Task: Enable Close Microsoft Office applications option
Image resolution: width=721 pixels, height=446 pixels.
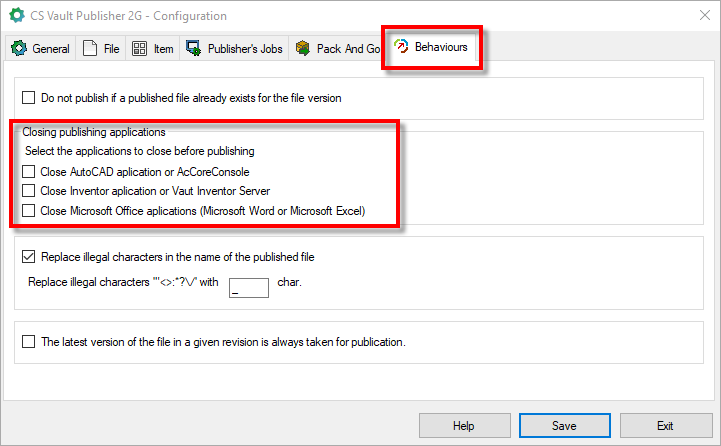Action: (x=29, y=211)
